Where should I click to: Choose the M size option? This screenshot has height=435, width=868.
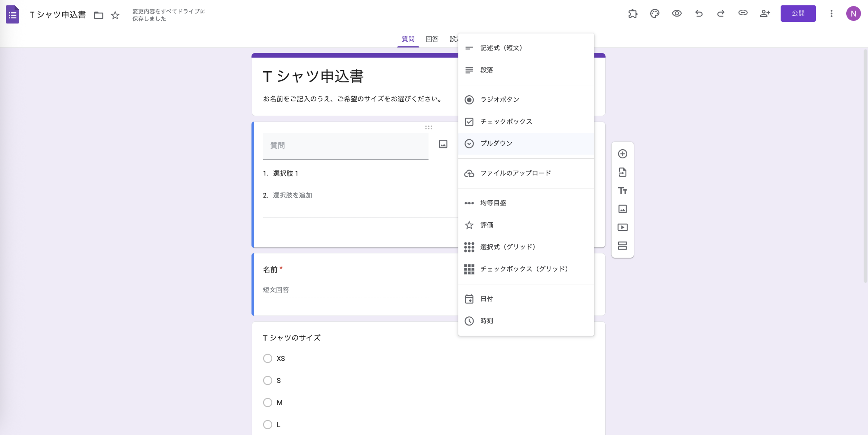[268, 402]
